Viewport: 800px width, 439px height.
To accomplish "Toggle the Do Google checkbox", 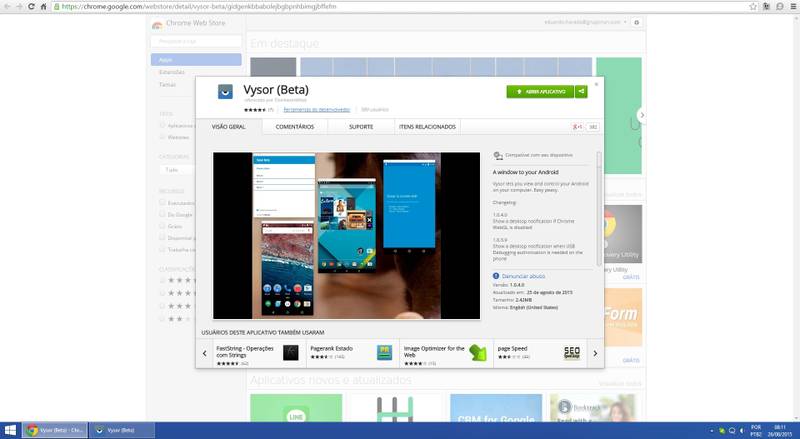I will click(162, 214).
